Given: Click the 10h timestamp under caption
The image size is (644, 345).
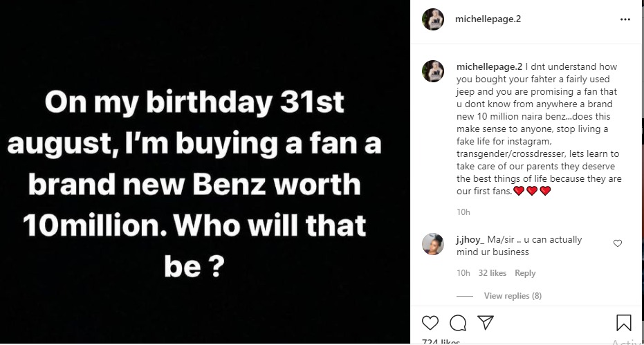Looking at the screenshot, I should (463, 212).
